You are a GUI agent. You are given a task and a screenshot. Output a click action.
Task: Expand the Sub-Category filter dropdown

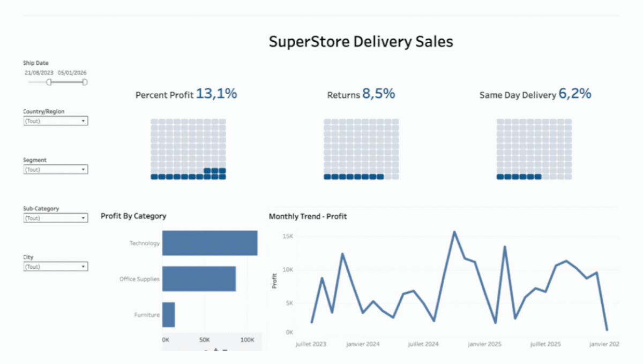coord(56,218)
